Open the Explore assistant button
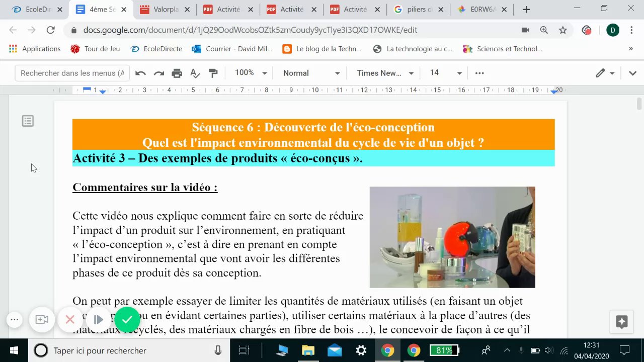644x362 pixels. (x=621, y=322)
